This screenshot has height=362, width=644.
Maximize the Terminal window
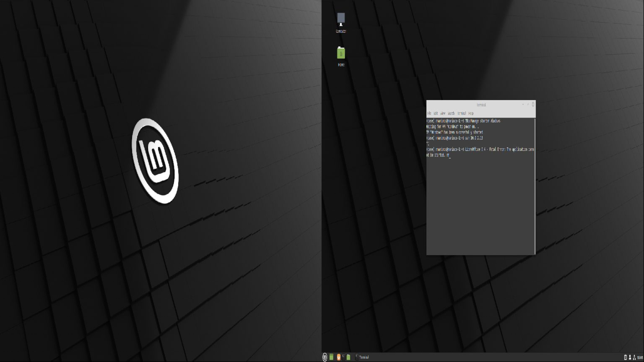click(528, 105)
